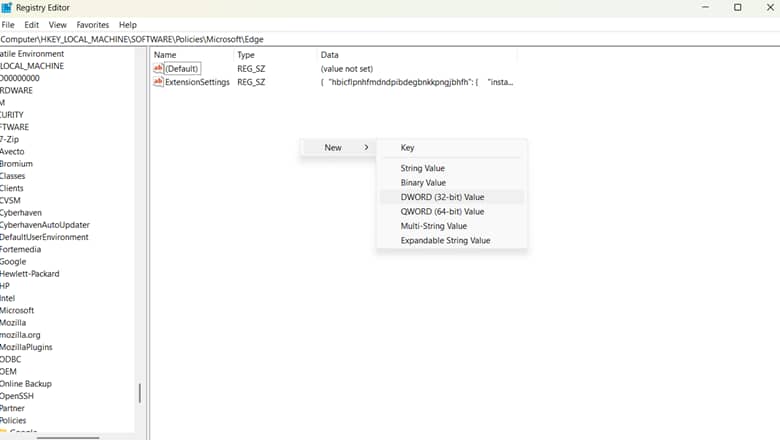This screenshot has height=440, width=780.
Task: Select the Classes key in tree
Action: [12, 176]
